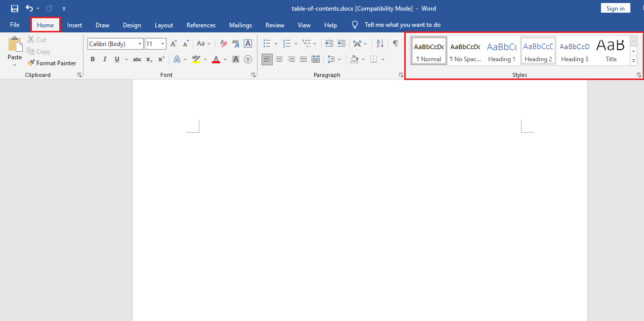Screen dimensions: 644x321
Task: Click the Sort A to Z icon
Action: click(380, 44)
